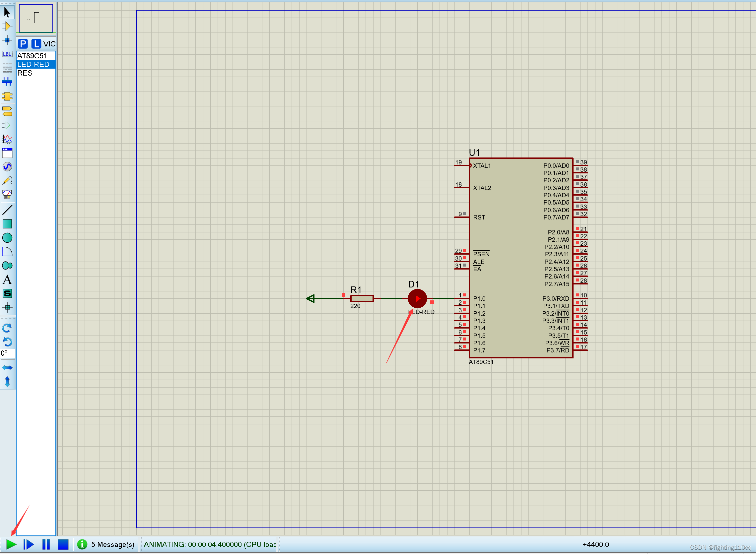Open the 5 Message(s) log

(x=106, y=544)
